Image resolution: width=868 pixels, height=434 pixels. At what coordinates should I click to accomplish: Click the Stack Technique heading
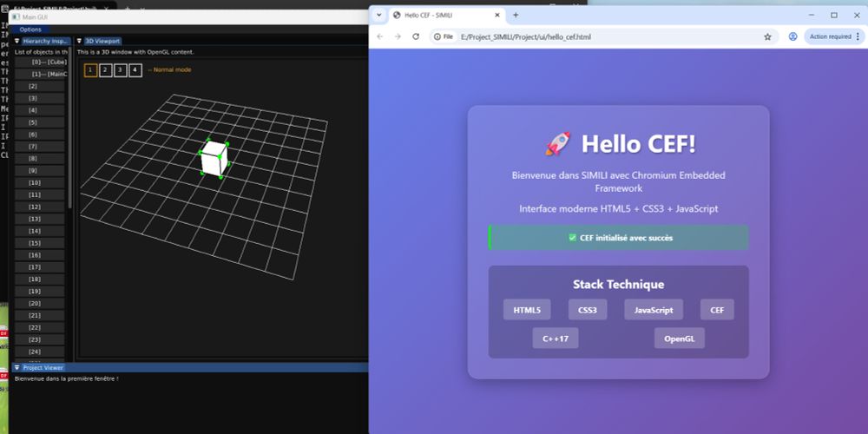[618, 285]
